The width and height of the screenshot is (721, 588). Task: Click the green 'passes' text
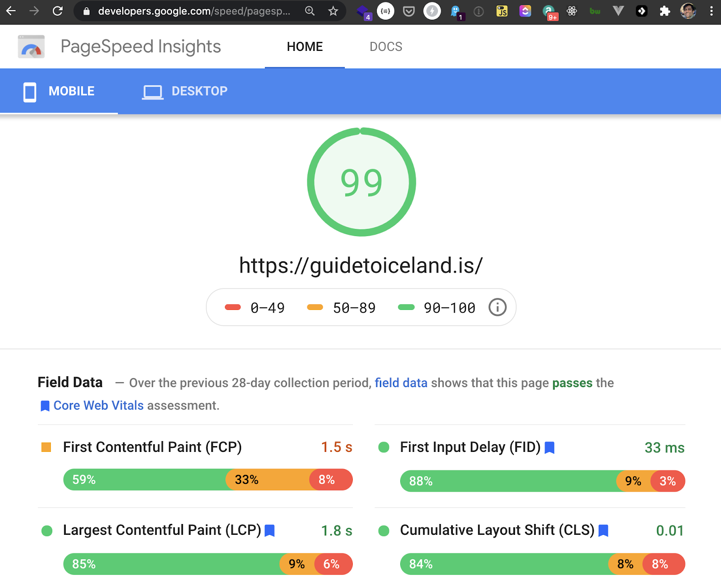click(572, 383)
